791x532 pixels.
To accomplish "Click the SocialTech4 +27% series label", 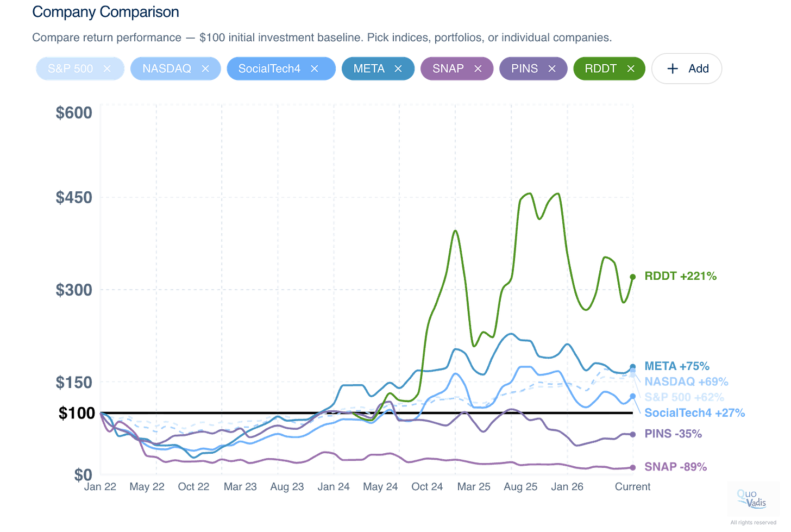I will coord(695,413).
